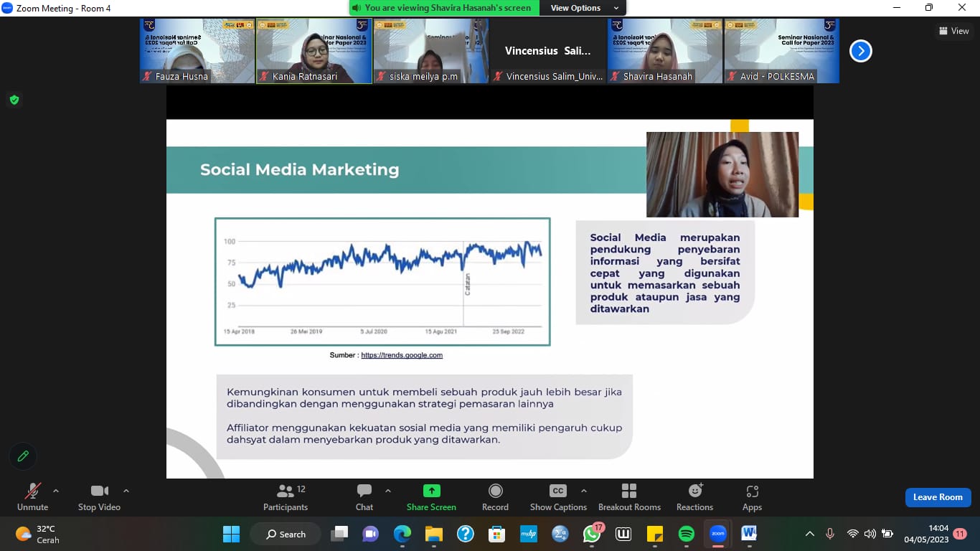The width and height of the screenshot is (980, 551).
Task: Click the green Share Screen icon
Action: [x=431, y=491]
